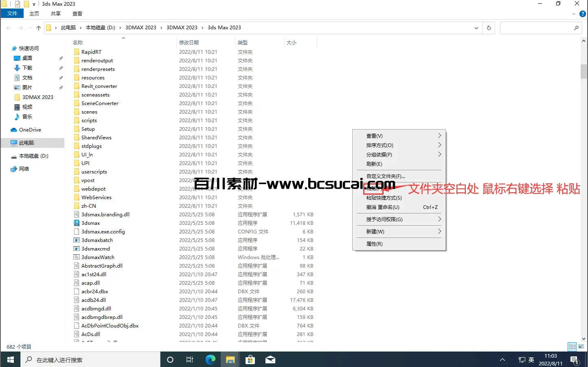Launch Microsoft Edge from taskbar
Image resolution: width=588 pixels, height=367 pixels.
point(210,360)
